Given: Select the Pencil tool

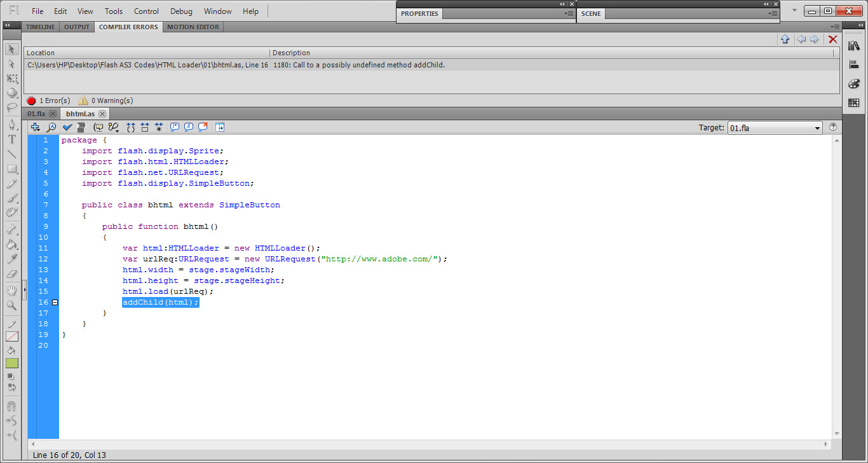Looking at the screenshot, I should (11, 184).
